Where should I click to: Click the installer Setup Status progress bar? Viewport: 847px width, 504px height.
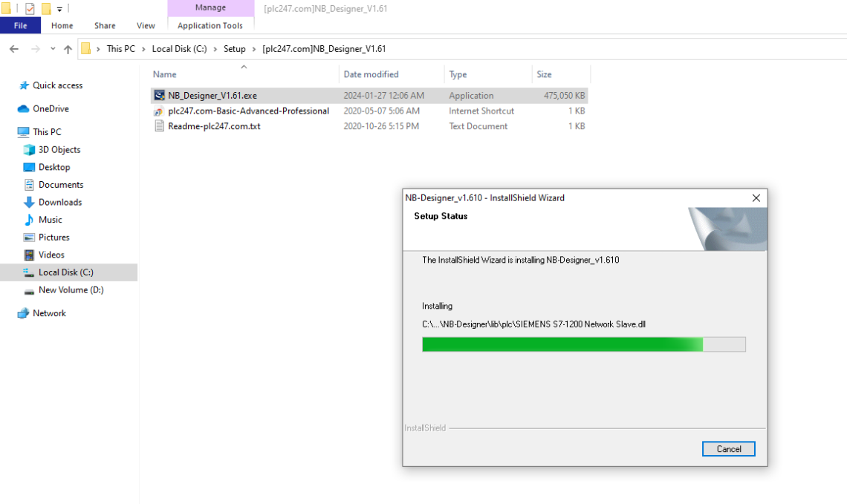coord(584,344)
